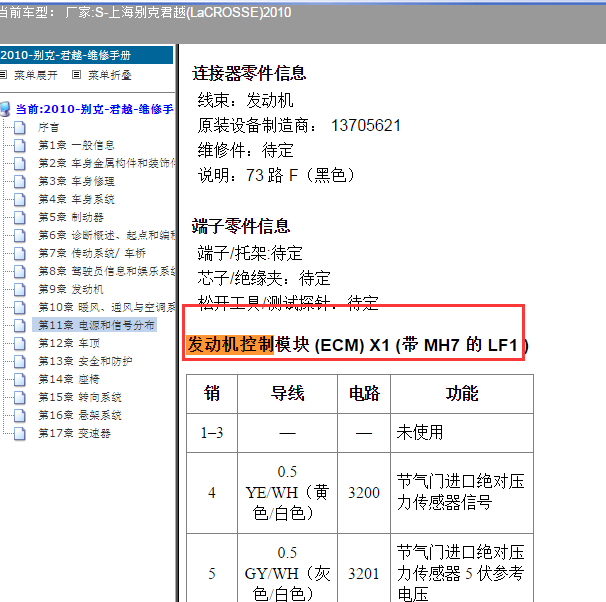Screen dimensions: 606x602
Task: Click the page icon for 第8章
Action: 20,271
